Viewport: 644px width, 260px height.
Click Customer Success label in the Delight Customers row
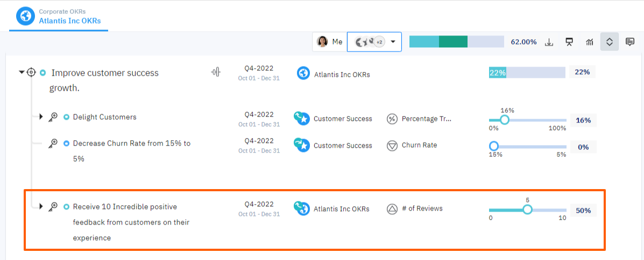pyautogui.click(x=343, y=119)
